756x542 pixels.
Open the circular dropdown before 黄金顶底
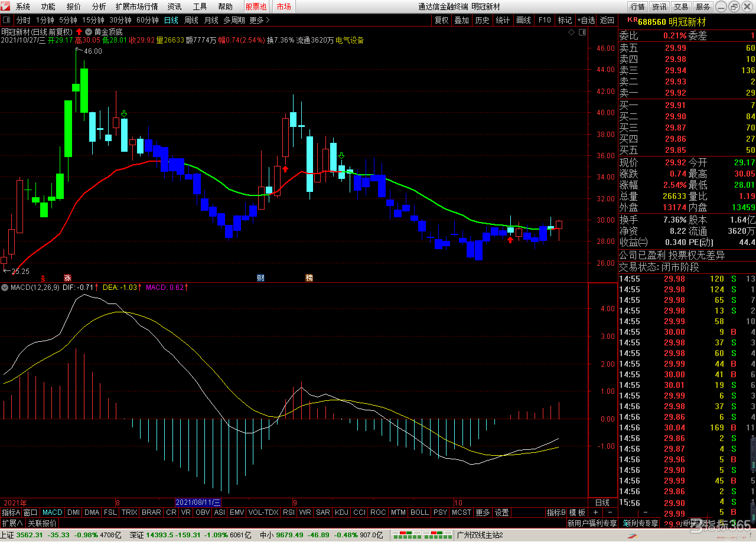89,31
